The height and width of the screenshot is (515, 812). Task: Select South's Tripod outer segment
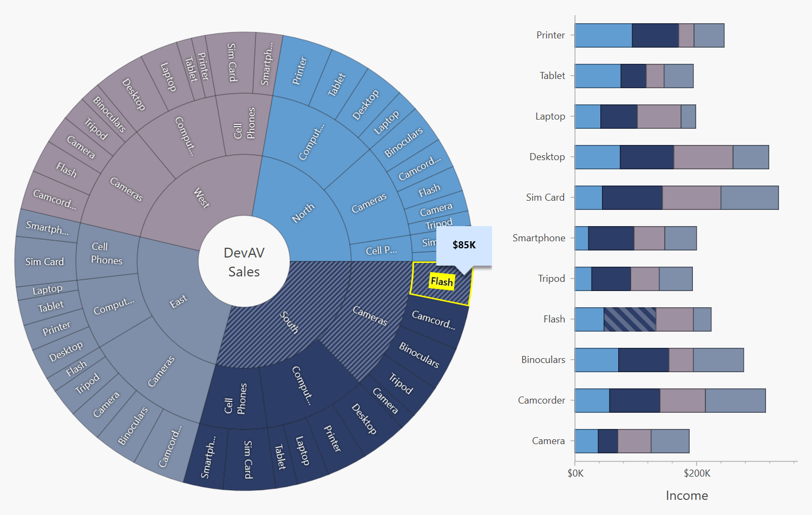(401, 383)
